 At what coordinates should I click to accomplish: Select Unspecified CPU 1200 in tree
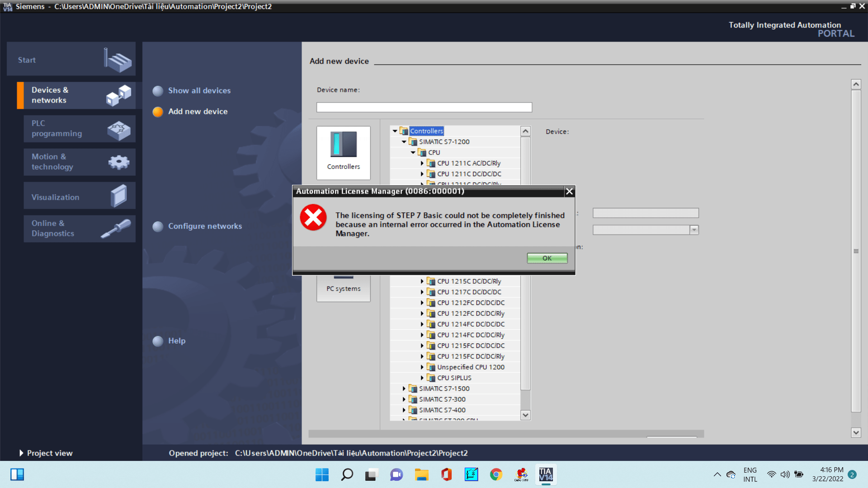click(470, 367)
